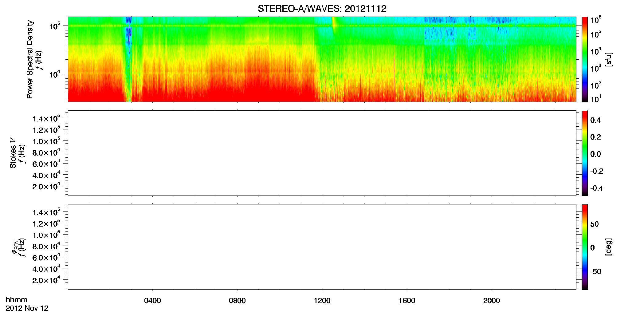Click the [sfu] unit label
The image size is (644, 332).
(x=608, y=59)
